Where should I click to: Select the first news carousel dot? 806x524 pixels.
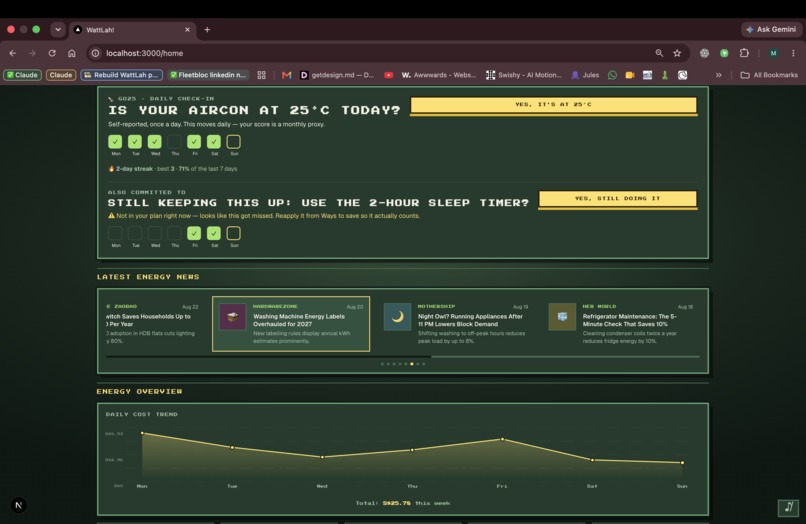point(382,364)
